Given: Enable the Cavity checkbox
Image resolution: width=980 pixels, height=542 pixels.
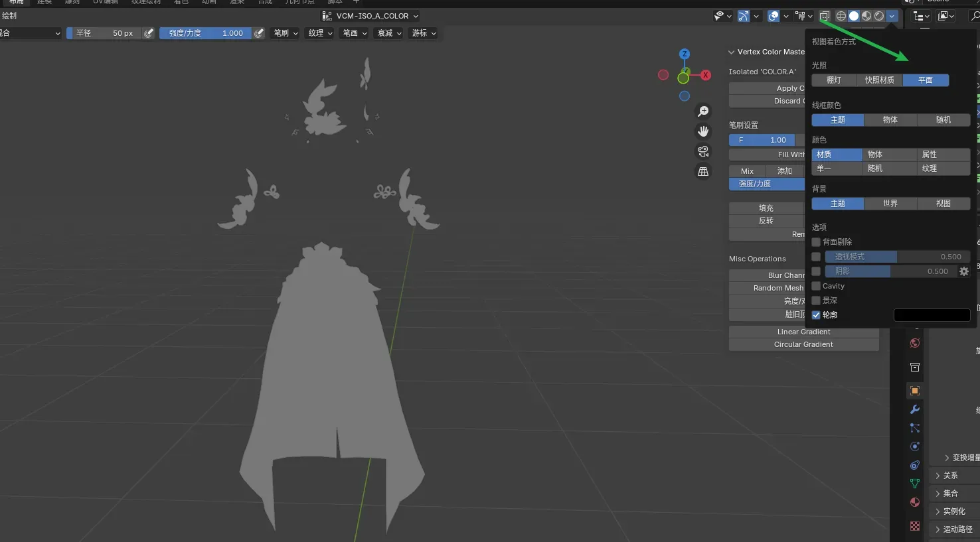Looking at the screenshot, I should 816,286.
